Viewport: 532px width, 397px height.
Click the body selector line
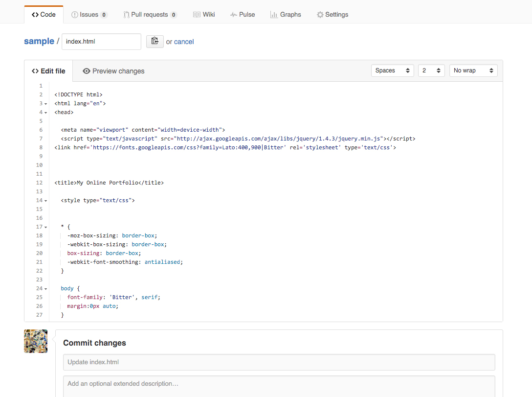(70, 288)
